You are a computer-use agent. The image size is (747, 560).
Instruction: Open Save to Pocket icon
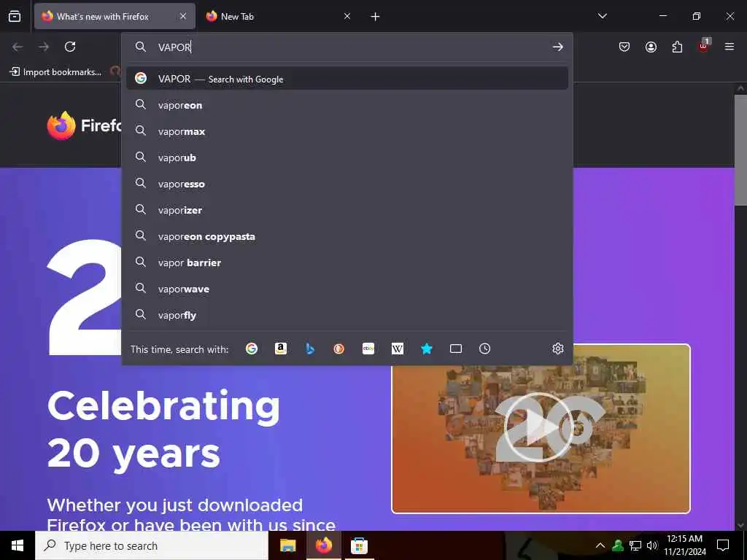(x=624, y=47)
